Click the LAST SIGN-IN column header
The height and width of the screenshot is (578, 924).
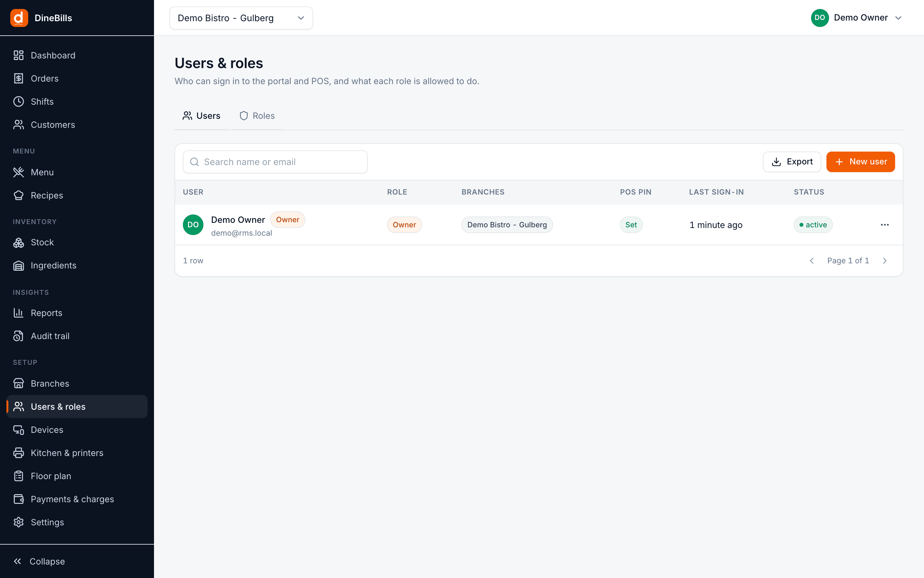click(x=716, y=192)
